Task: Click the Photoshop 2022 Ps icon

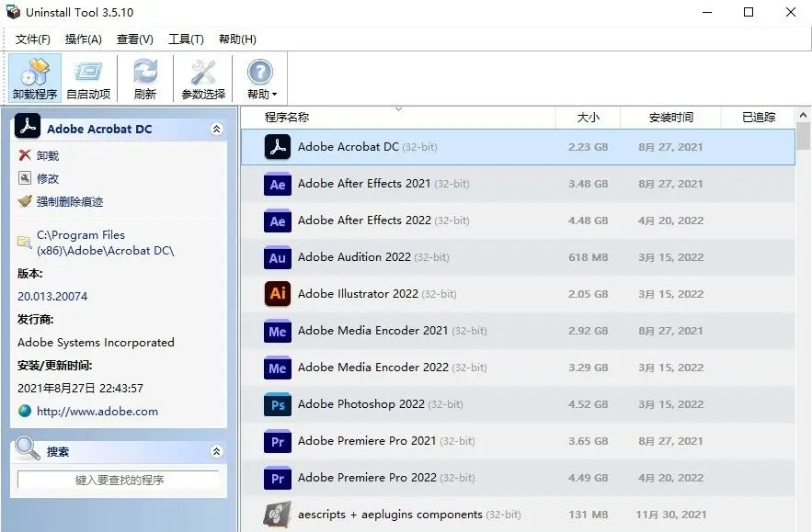Action: [278, 404]
